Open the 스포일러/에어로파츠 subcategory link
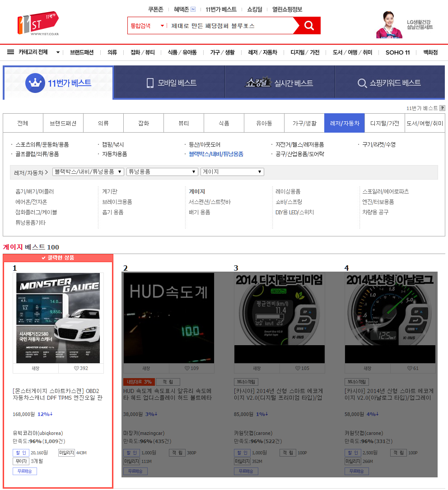Image resolution: width=448 pixels, height=490 pixels. (x=385, y=191)
